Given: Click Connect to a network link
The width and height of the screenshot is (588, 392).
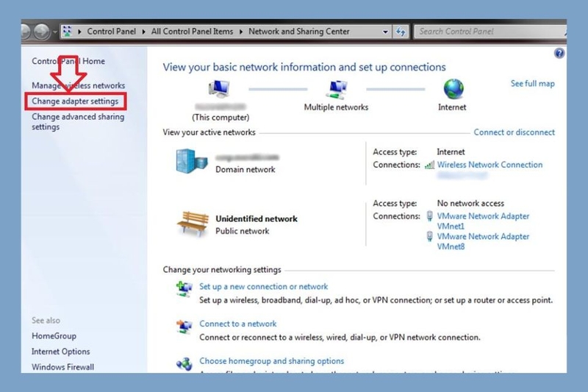Looking at the screenshot, I should click(237, 324).
